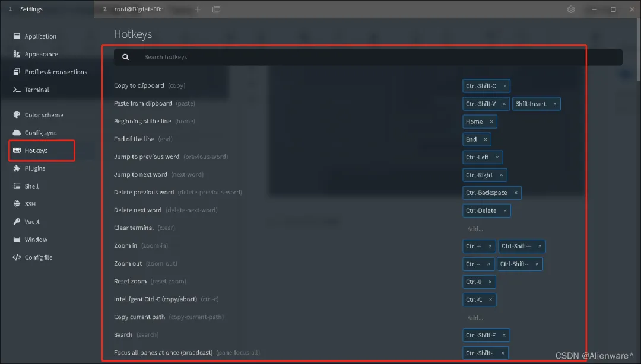The height and width of the screenshot is (364, 641).
Task: Remove the Home hotkey
Action: 491,122
